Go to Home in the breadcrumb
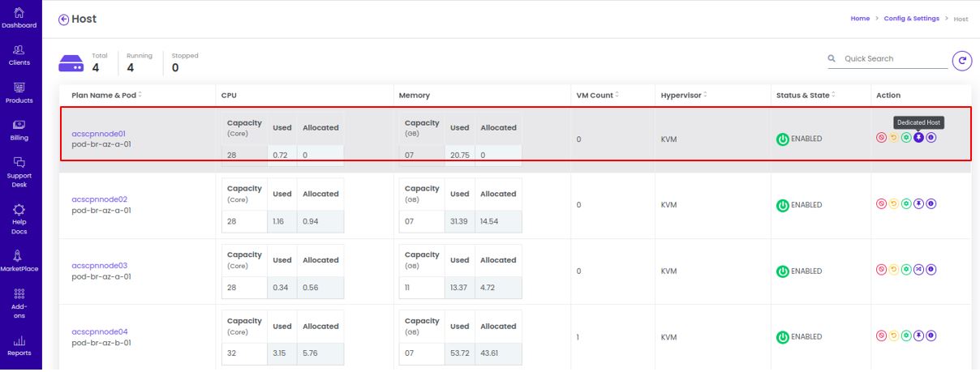 pyautogui.click(x=860, y=19)
